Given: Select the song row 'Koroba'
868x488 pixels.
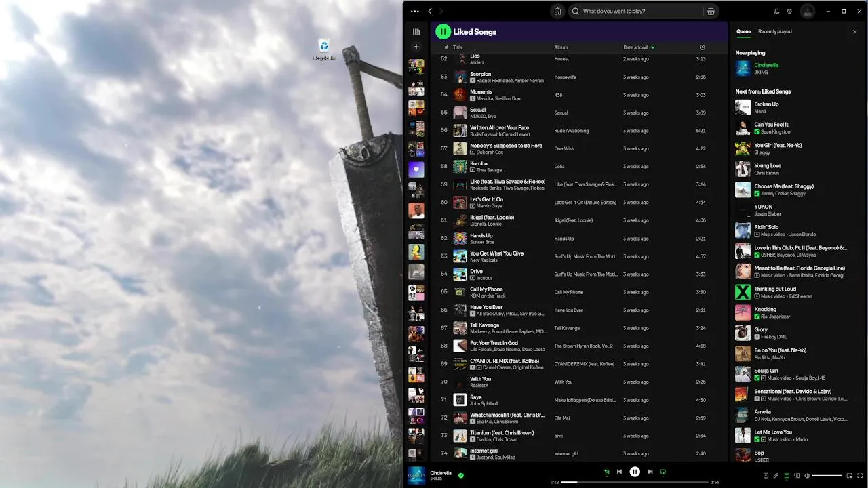Looking at the screenshot, I should [x=579, y=167].
